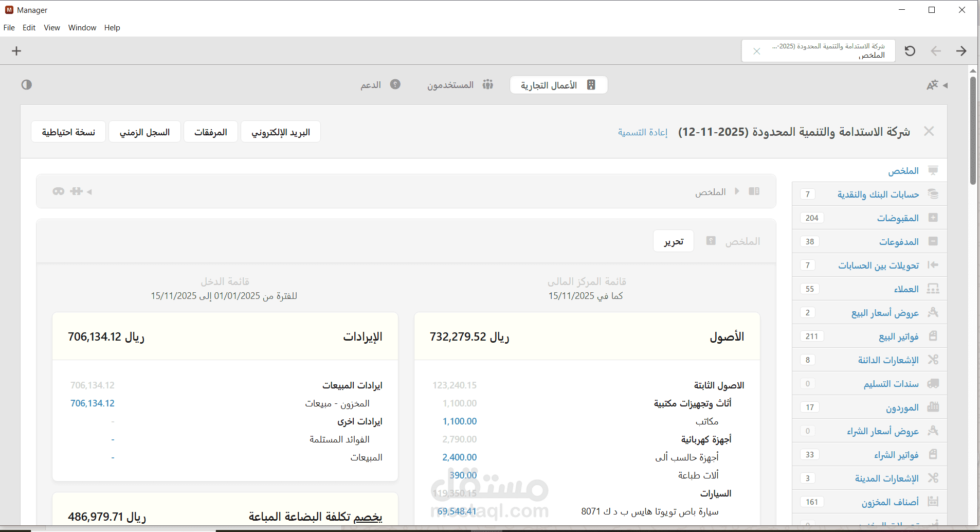Image resolution: width=980 pixels, height=532 pixels.
Task: Switch to الدعم tab
Action: click(380, 85)
